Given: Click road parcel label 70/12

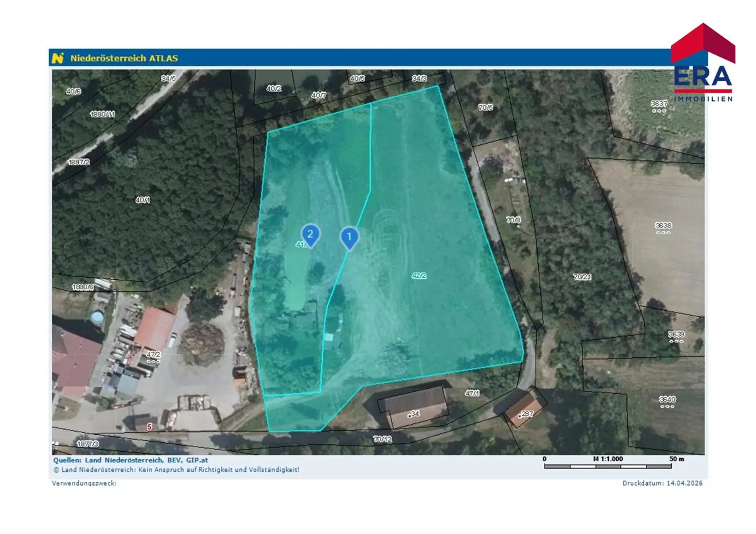Looking at the screenshot, I should (382, 439).
